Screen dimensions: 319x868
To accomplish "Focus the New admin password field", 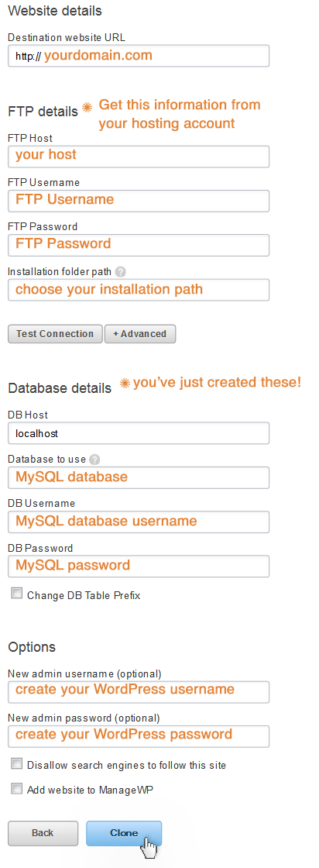I will pyautogui.click(x=139, y=737).
